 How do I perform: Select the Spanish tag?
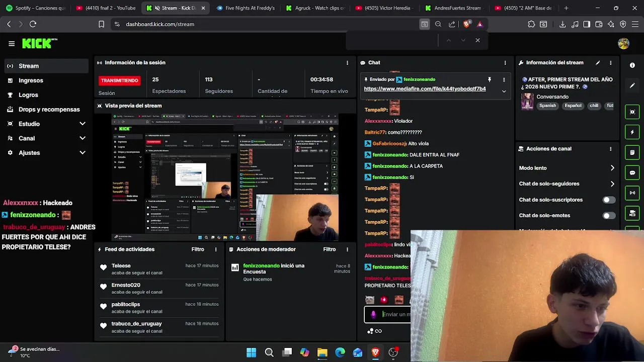[547, 106]
